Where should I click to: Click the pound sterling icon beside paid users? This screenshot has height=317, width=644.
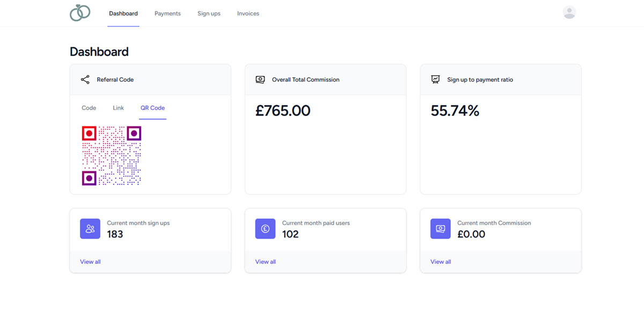tap(265, 228)
